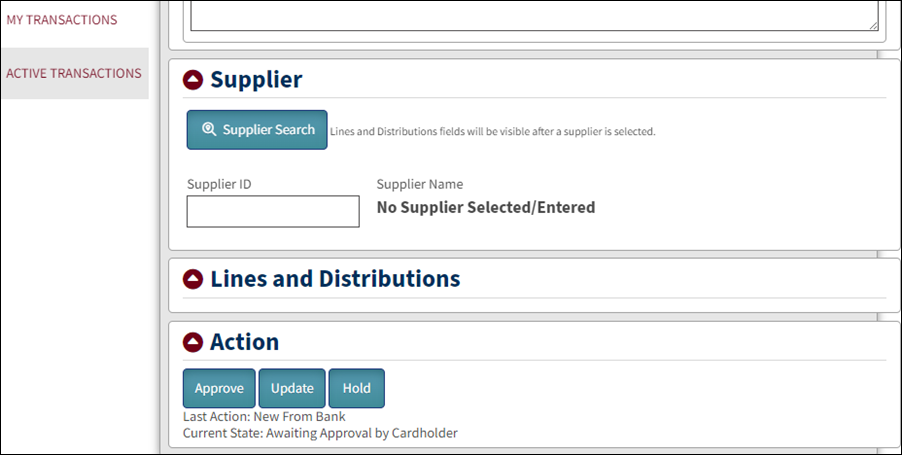This screenshot has height=455, width=902.
Task: Click the magnifier icon in Supplier Search
Action: pyautogui.click(x=209, y=129)
